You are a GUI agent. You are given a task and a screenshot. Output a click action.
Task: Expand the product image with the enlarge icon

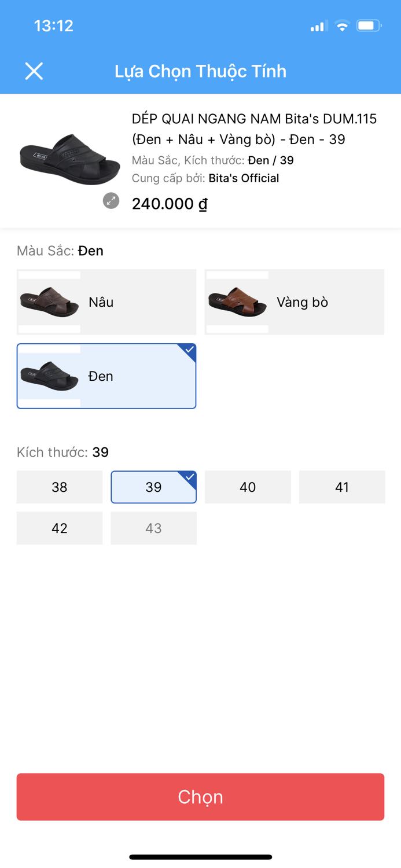coord(111,201)
